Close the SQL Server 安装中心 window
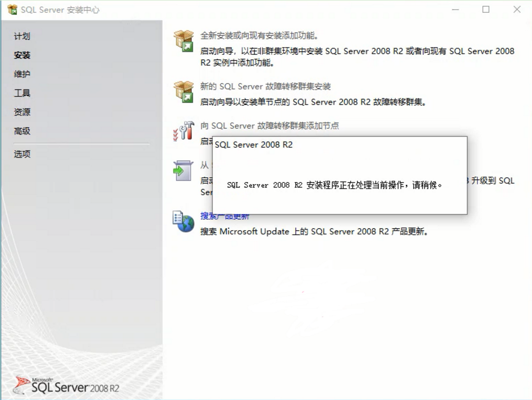 [517, 9]
